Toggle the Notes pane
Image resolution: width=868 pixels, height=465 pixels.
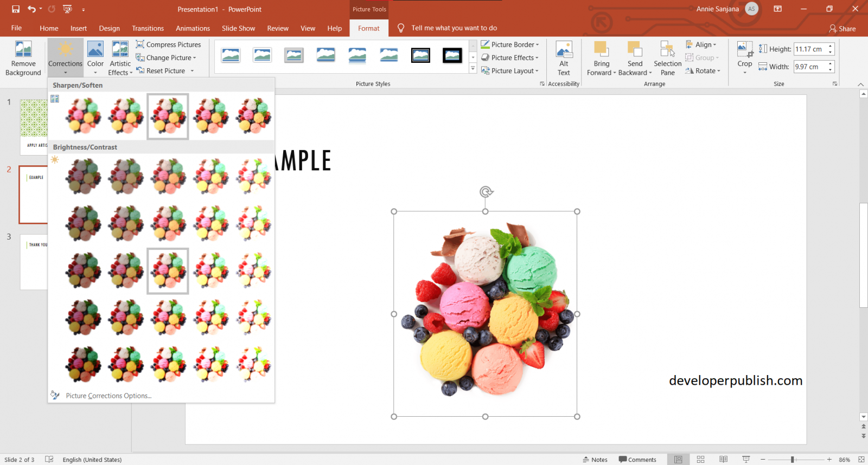[x=595, y=460]
